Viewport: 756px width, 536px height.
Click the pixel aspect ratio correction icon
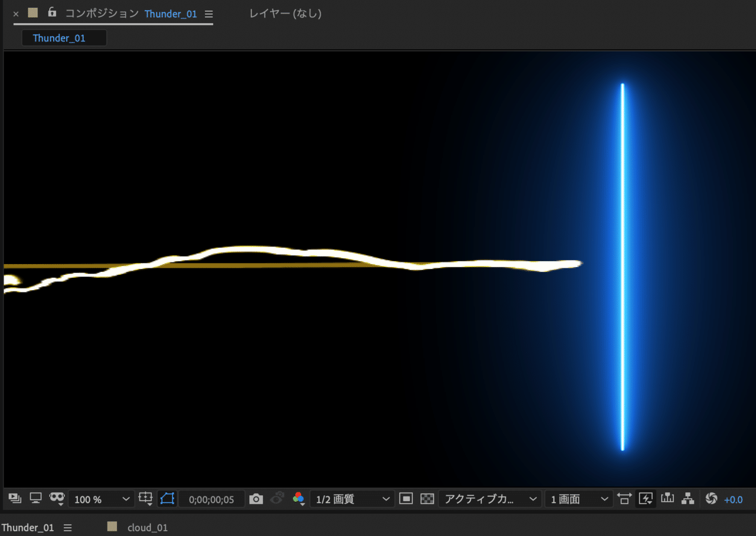(x=624, y=499)
